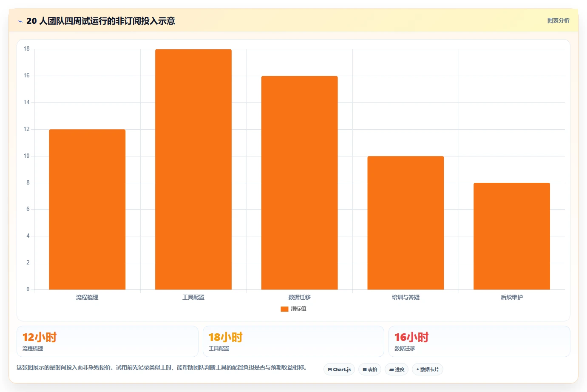Select the 流程梳理 bar in chart
The height and width of the screenshot is (392, 587).
pyautogui.click(x=87, y=210)
